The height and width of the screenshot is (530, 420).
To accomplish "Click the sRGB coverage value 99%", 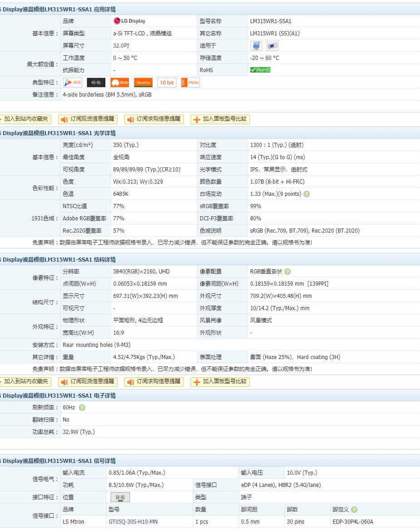I will [256, 206].
